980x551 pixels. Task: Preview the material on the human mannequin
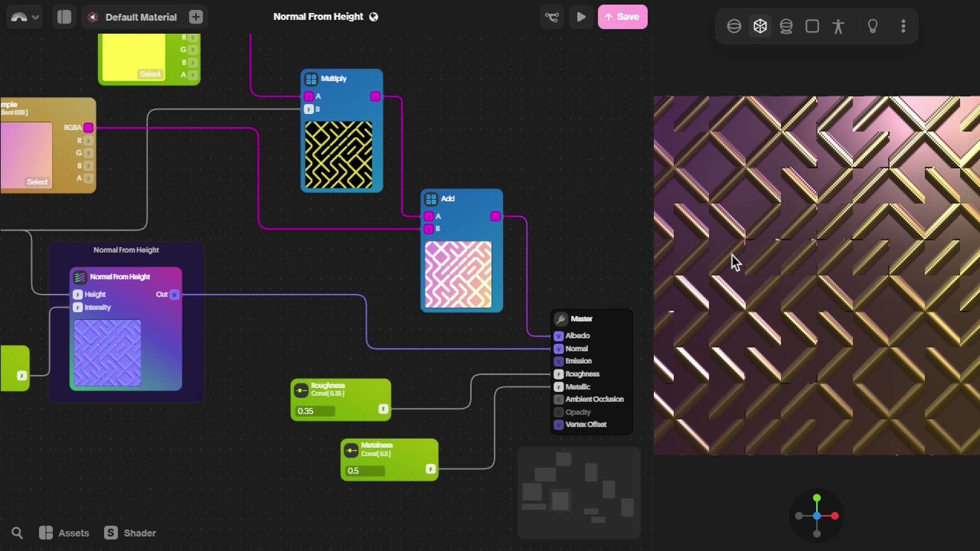pos(838,26)
